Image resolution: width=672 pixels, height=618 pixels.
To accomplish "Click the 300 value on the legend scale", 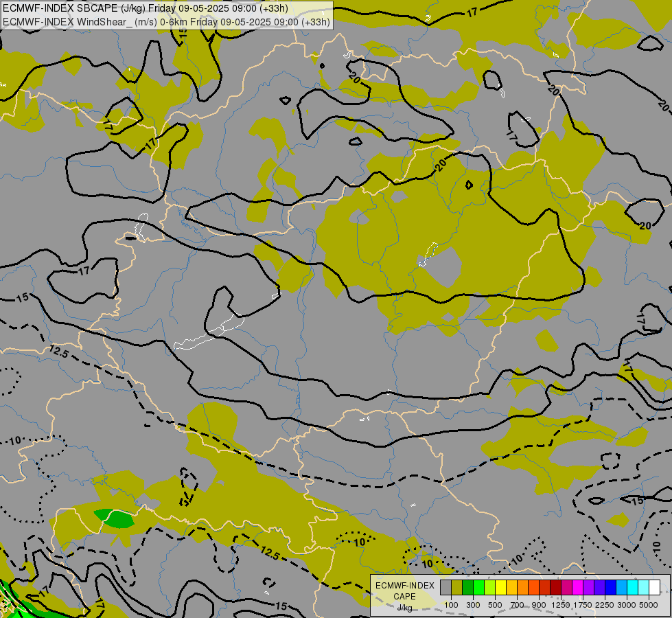I will (x=473, y=605).
